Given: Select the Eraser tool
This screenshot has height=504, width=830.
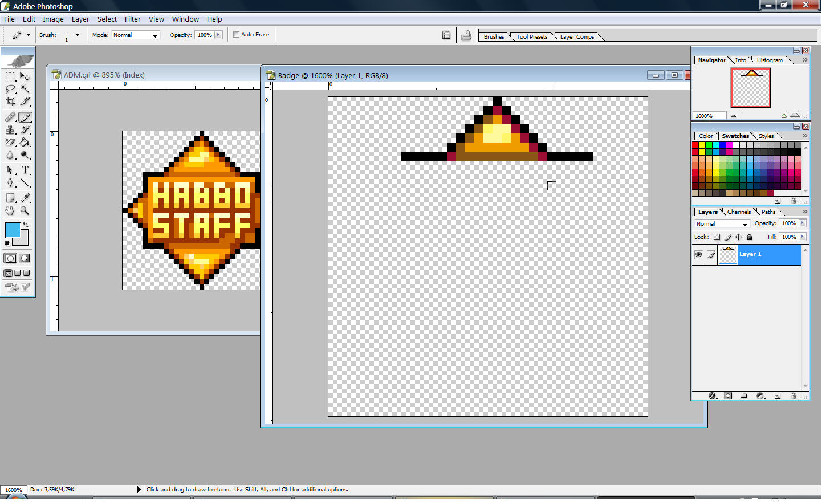Looking at the screenshot, I should (10, 143).
